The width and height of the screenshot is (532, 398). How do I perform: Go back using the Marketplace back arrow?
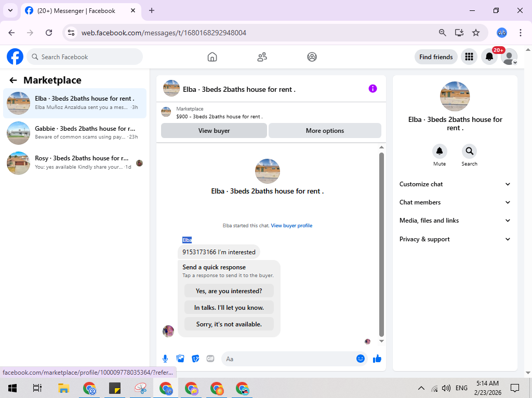click(13, 80)
